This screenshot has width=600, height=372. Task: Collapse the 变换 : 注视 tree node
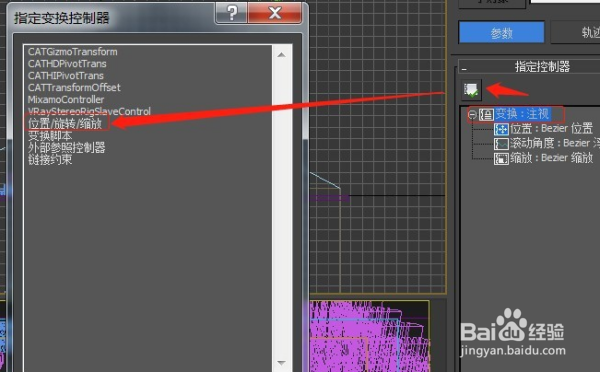[473, 114]
